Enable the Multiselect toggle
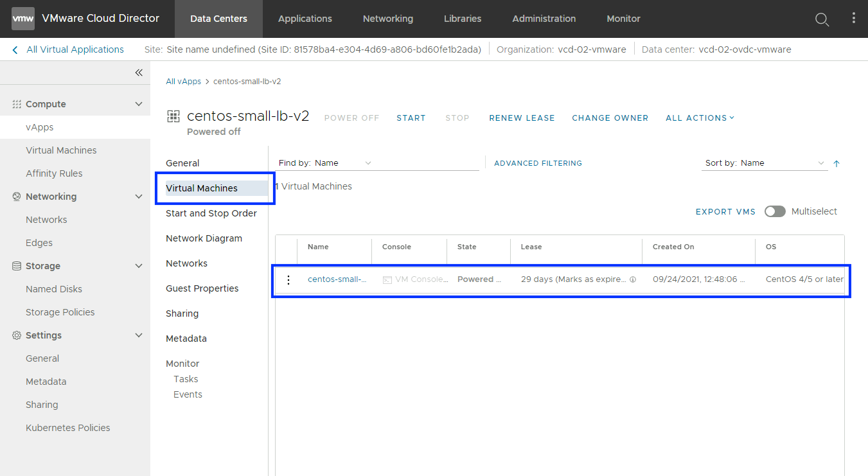Screen dimensions: 868x476 click(x=775, y=211)
